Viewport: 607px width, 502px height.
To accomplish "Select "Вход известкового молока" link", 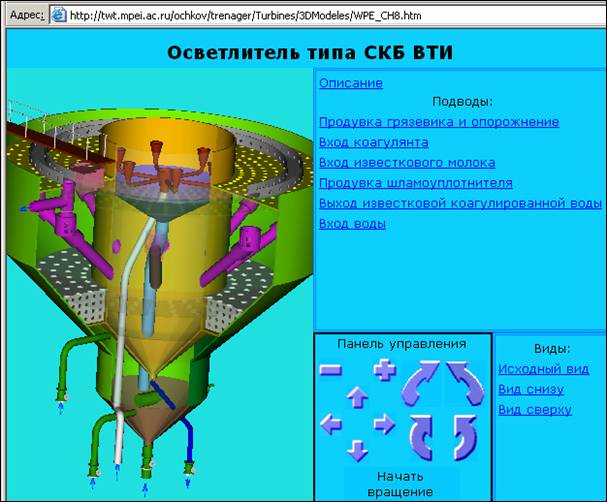I will click(407, 163).
